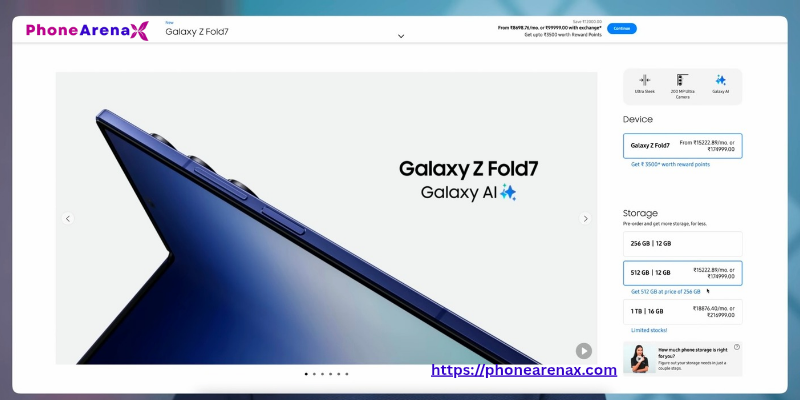This screenshot has height=400, width=800.
Task: Open 'Get 512 GB at price of 256 GB' link
Action: click(x=666, y=292)
